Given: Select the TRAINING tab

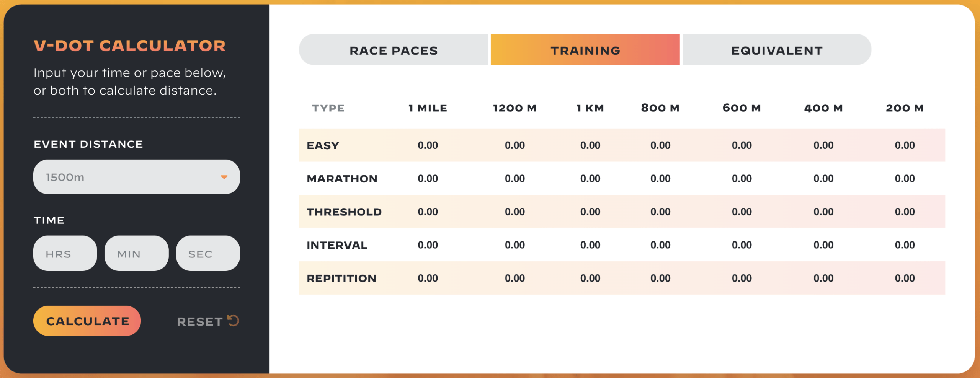Looking at the screenshot, I should click(585, 50).
